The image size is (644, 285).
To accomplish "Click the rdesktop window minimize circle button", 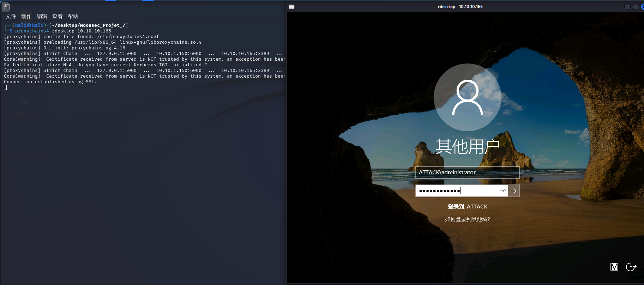I will 627,7.
